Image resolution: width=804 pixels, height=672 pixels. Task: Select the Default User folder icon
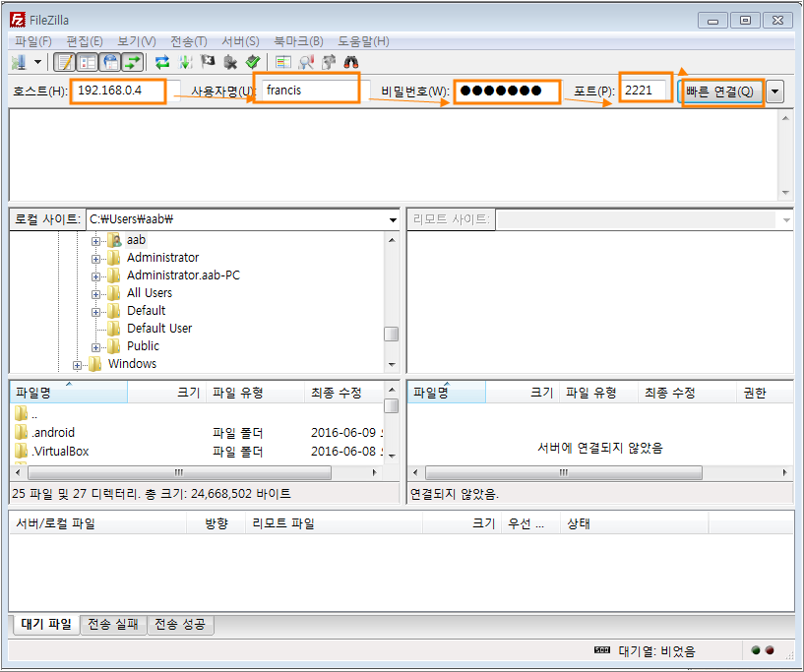114,328
